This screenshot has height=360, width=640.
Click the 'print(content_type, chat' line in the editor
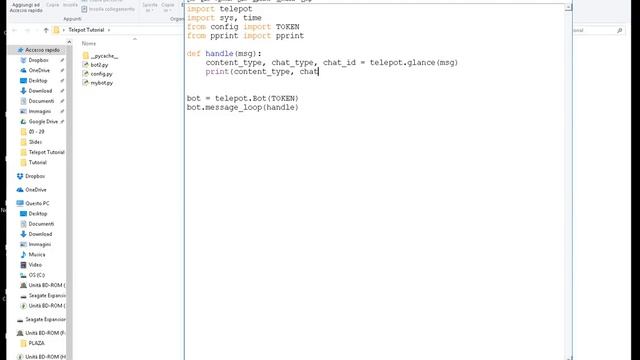pos(262,72)
